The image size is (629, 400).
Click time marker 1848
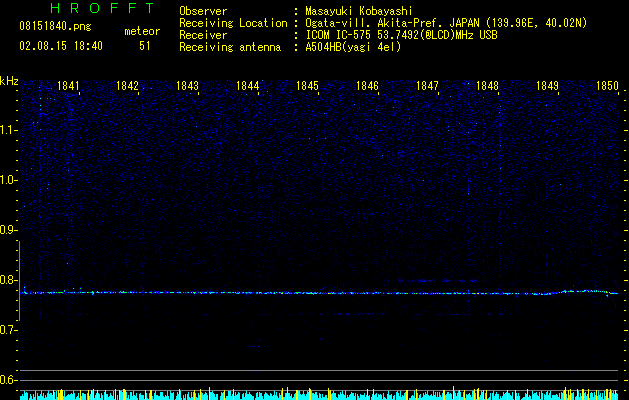(487, 86)
